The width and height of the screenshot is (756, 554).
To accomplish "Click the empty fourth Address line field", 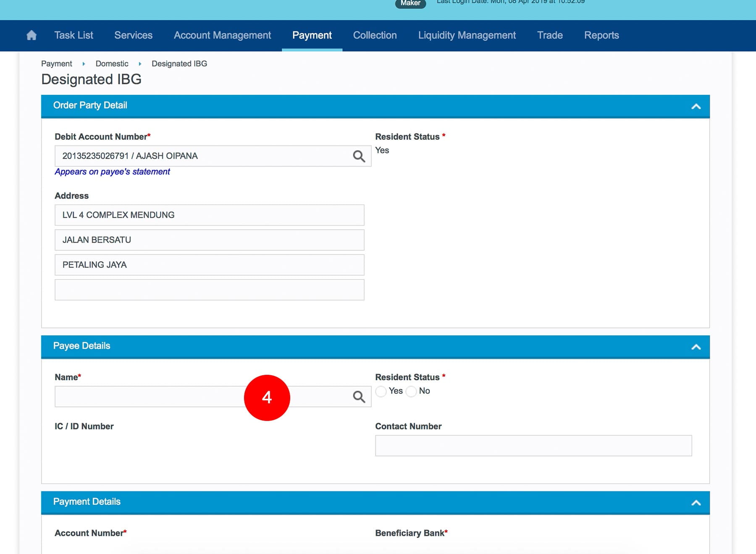I will tap(209, 290).
